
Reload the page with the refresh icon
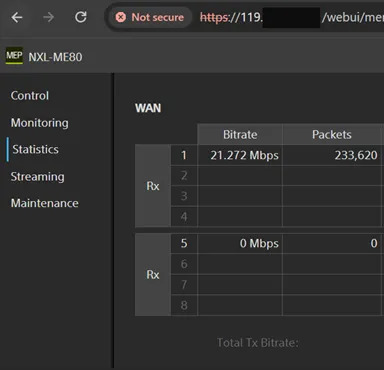81,17
